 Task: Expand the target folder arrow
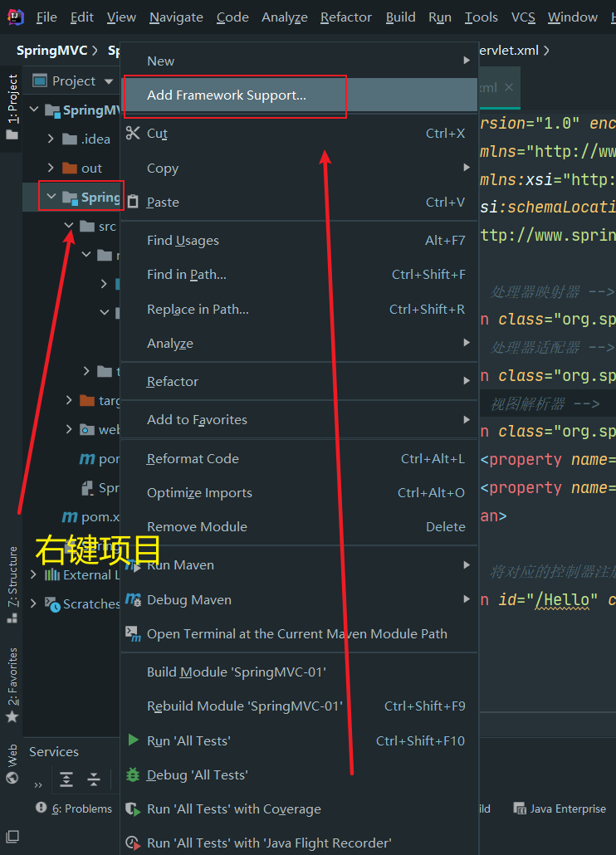[x=69, y=400]
